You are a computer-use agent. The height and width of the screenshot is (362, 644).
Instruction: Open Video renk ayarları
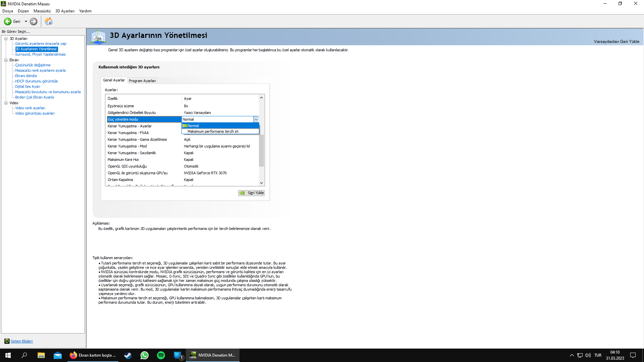click(30, 108)
